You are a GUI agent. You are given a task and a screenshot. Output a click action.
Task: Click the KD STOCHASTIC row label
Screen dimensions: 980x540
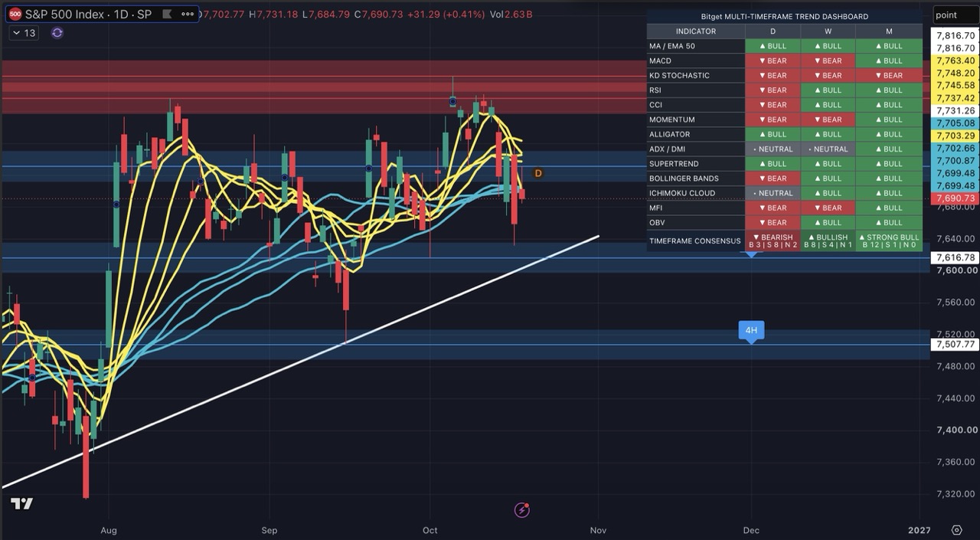click(x=679, y=75)
